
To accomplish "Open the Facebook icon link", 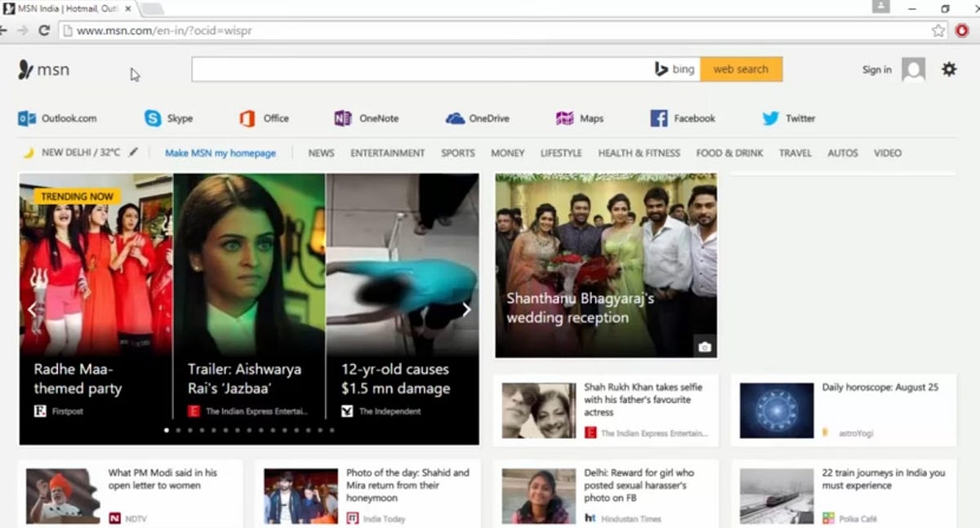I will coord(659,118).
